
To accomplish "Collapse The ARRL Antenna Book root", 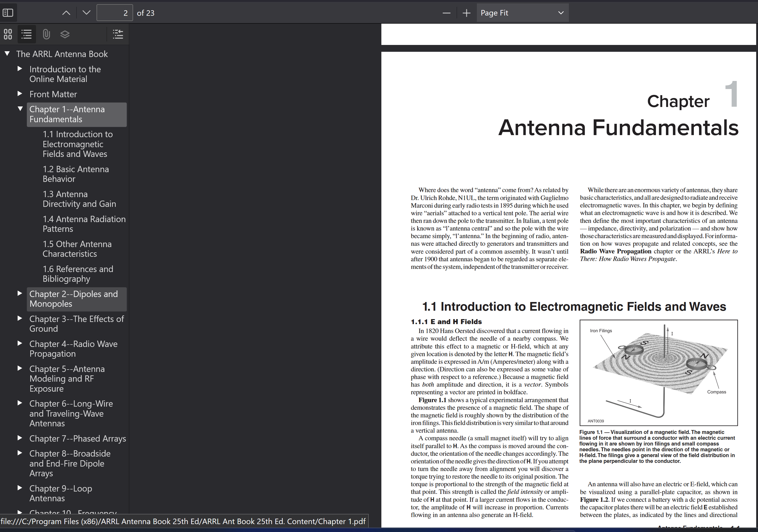I will [7, 53].
